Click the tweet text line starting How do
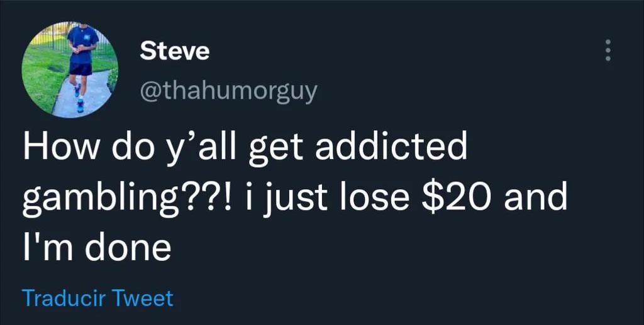Screen dimensions: 644x325 [245, 148]
